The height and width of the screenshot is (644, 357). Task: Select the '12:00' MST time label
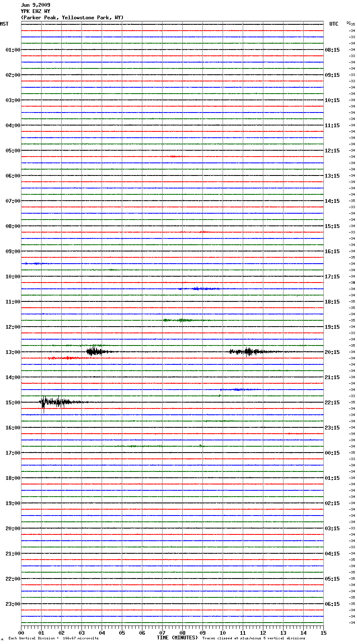point(13,327)
